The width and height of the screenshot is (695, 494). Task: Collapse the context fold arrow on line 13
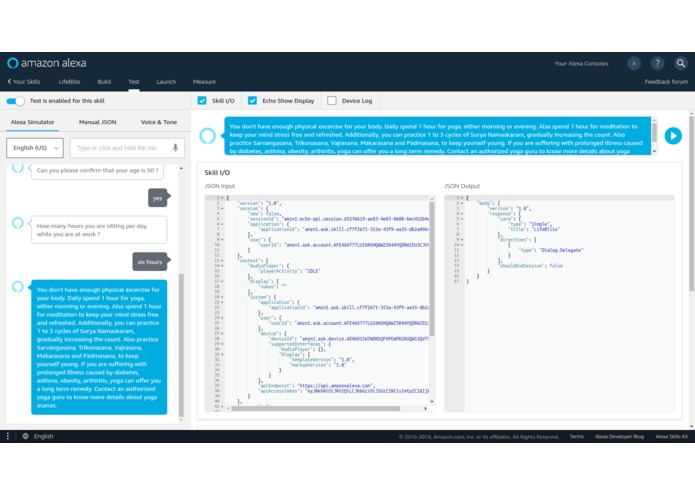point(222,261)
